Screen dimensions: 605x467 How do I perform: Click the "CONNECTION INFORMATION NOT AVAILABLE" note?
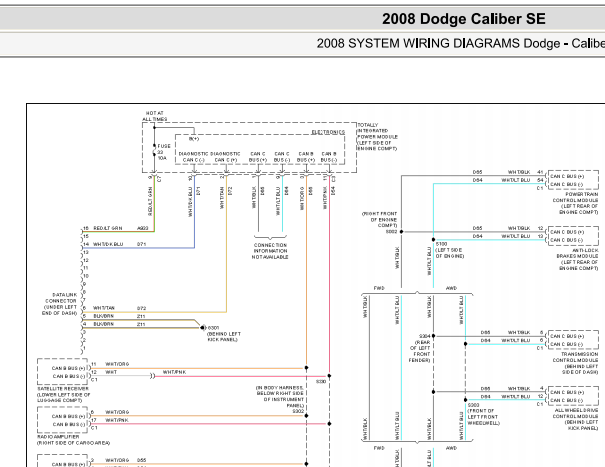point(270,251)
